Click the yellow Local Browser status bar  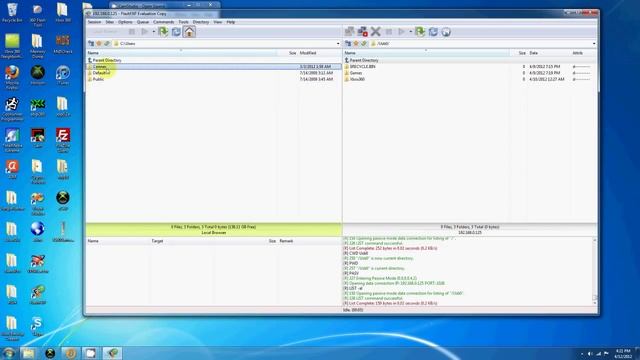(x=214, y=229)
